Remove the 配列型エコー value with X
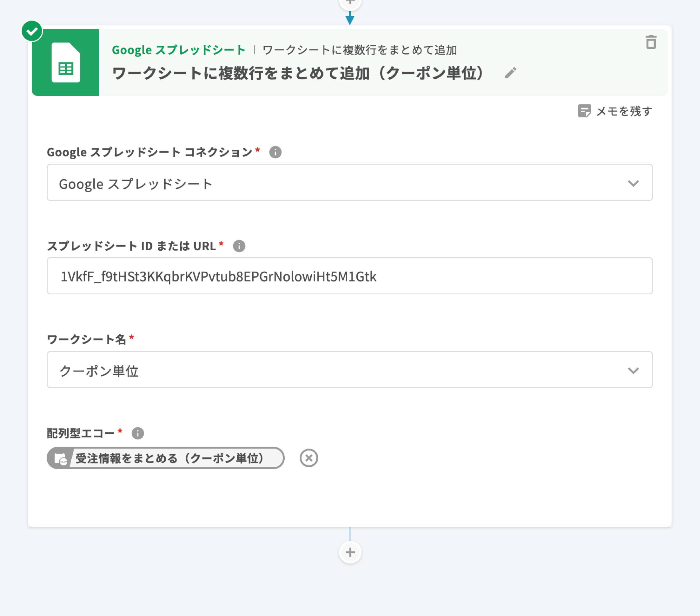The height and width of the screenshot is (616, 700). (308, 458)
